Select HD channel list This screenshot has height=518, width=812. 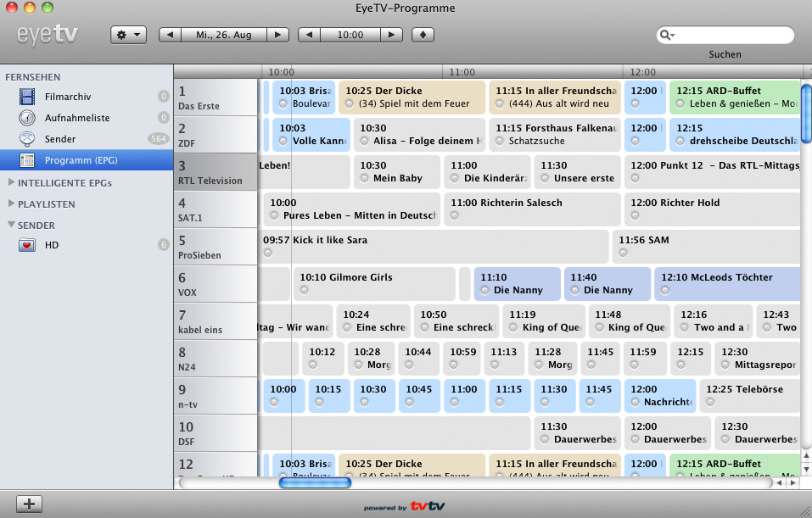[x=87, y=245]
